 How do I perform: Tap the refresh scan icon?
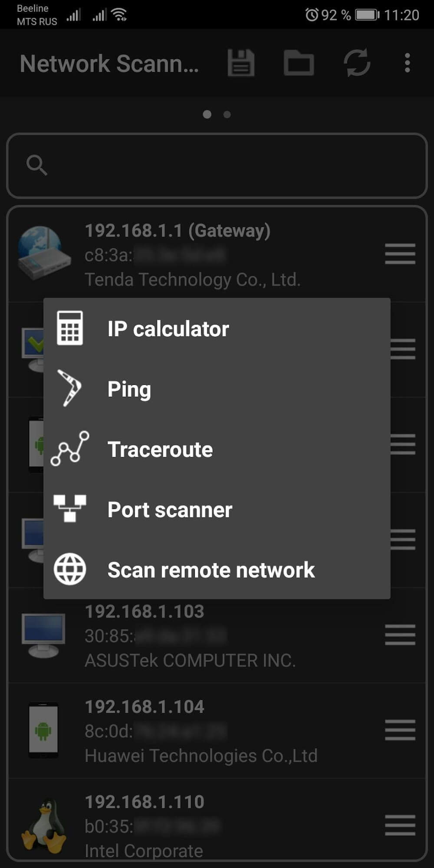(357, 63)
